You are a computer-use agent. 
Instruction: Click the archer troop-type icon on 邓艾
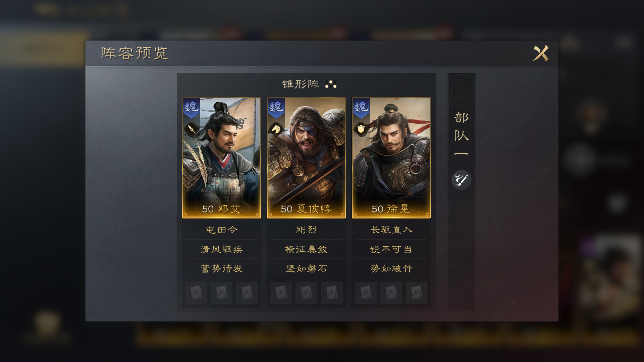pyautogui.click(x=192, y=129)
